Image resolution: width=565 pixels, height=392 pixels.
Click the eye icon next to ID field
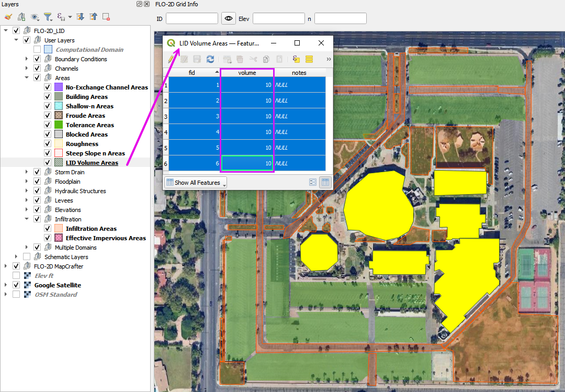pos(229,19)
